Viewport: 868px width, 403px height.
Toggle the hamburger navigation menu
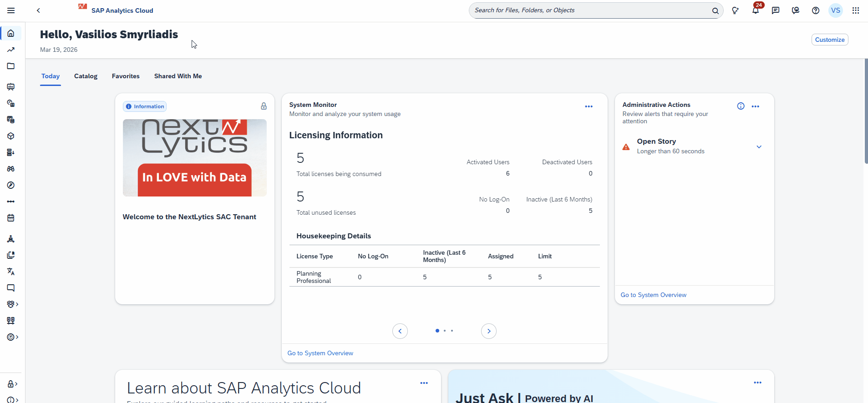(x=11, y=10)
